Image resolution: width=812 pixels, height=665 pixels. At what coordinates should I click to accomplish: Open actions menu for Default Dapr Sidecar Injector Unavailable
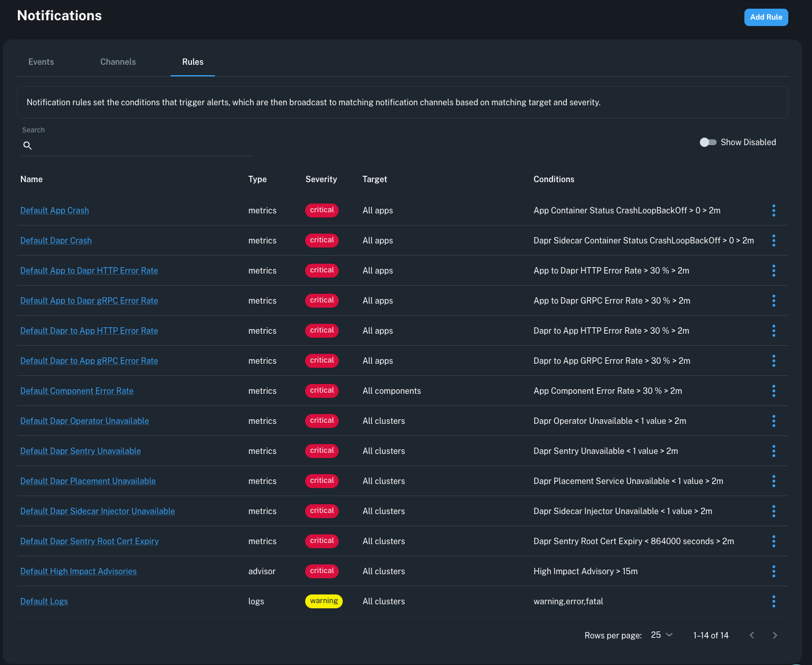(x=774, y=511)
